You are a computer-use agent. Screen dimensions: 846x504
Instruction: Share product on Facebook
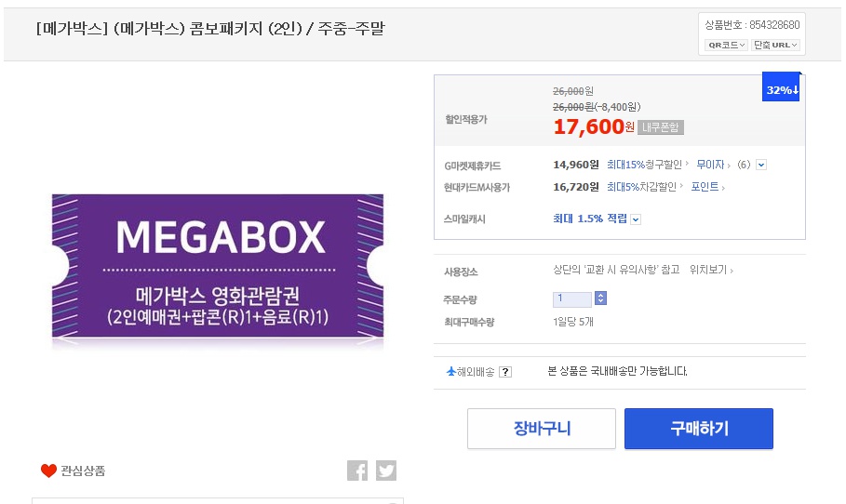pyautogui.click(x=357, y=471)
